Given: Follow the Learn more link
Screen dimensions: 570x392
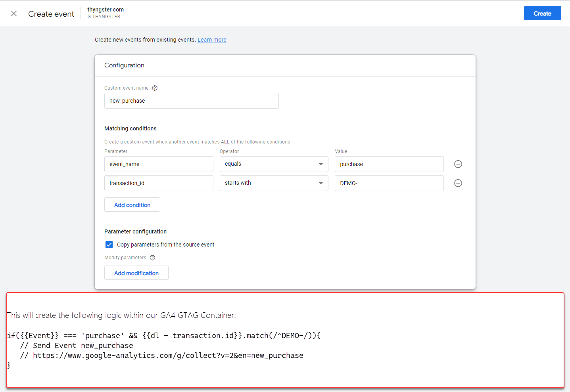Looking at the screenshot, I should 212,40.
